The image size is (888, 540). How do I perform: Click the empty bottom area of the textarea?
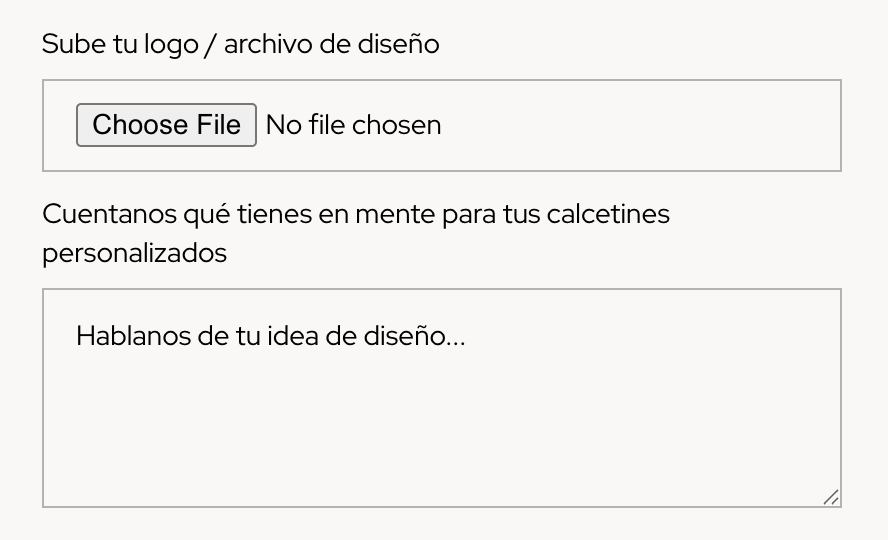[440, 460]
